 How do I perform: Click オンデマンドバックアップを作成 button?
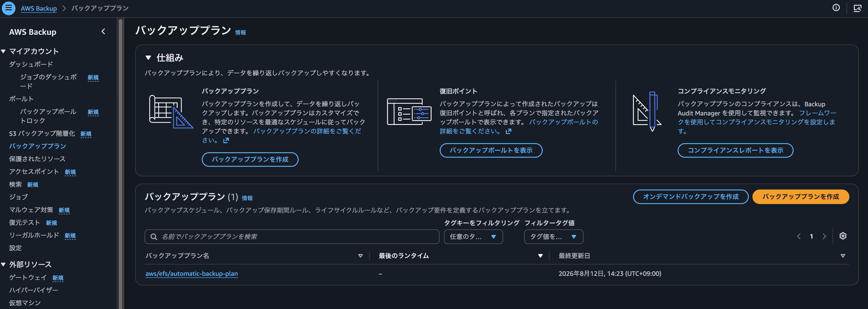coord(691,197)
